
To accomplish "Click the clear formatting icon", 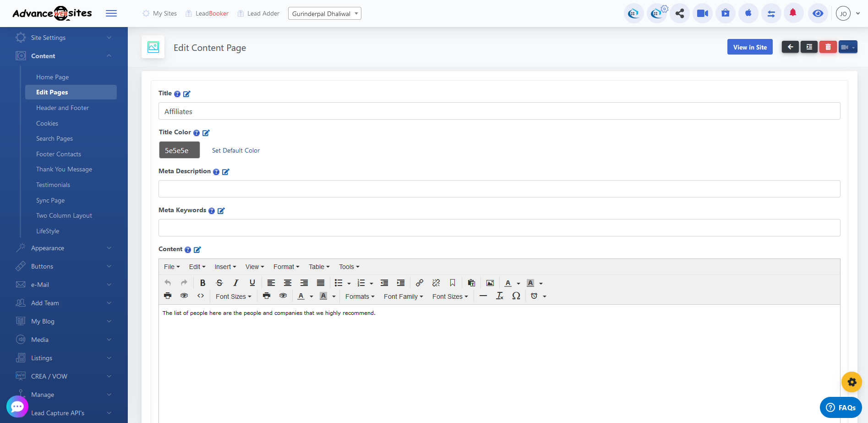I will [499, 296].
